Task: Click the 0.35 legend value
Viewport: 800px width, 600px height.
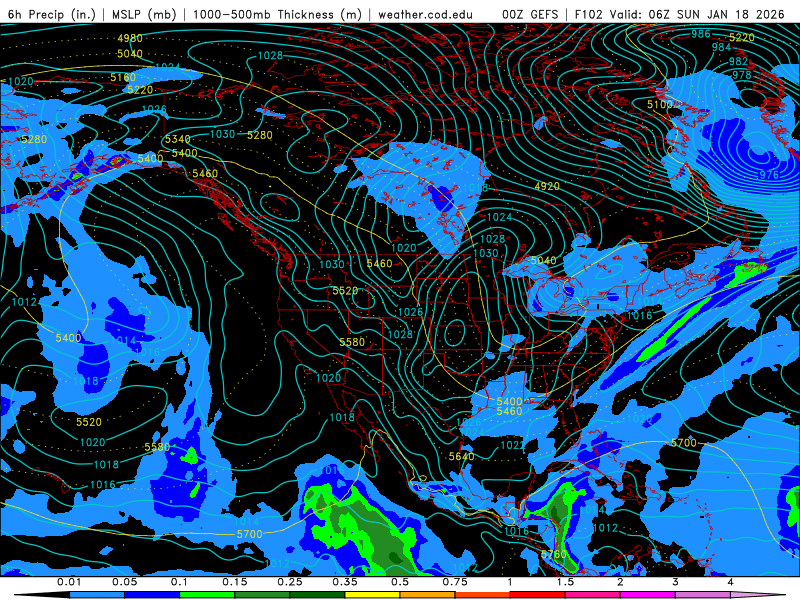Action: pyautogui.click(x=345, y=582)
